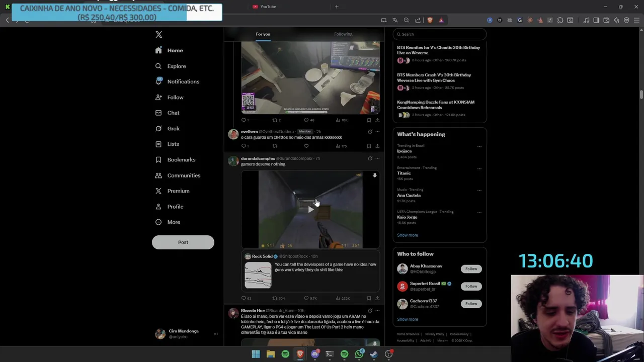Follow Cachorro1337
Image resolution: width=644 pixels, height=362 pixels.
click(471, 304)
